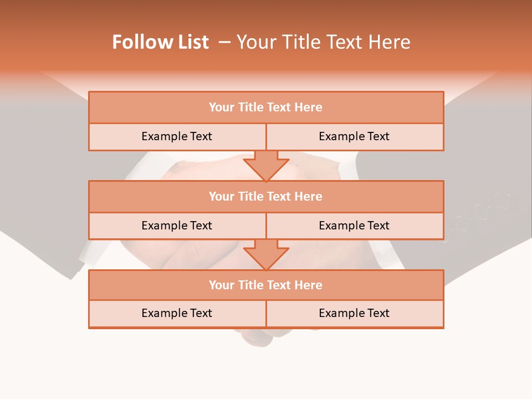Select the down arrow between first and second blocks
The width and height of the screenshot is (532, 399).
(266, 166)
